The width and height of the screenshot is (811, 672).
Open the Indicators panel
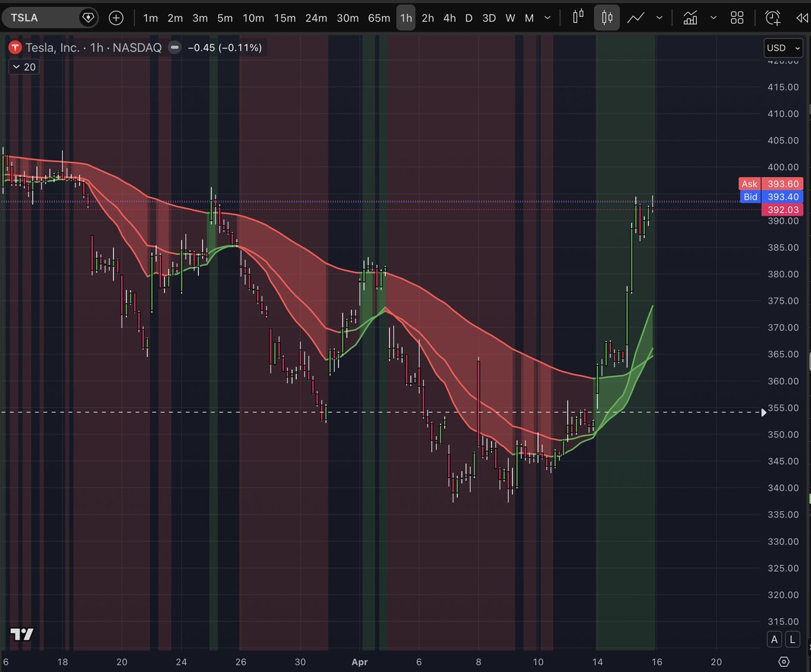pos(690,18)
